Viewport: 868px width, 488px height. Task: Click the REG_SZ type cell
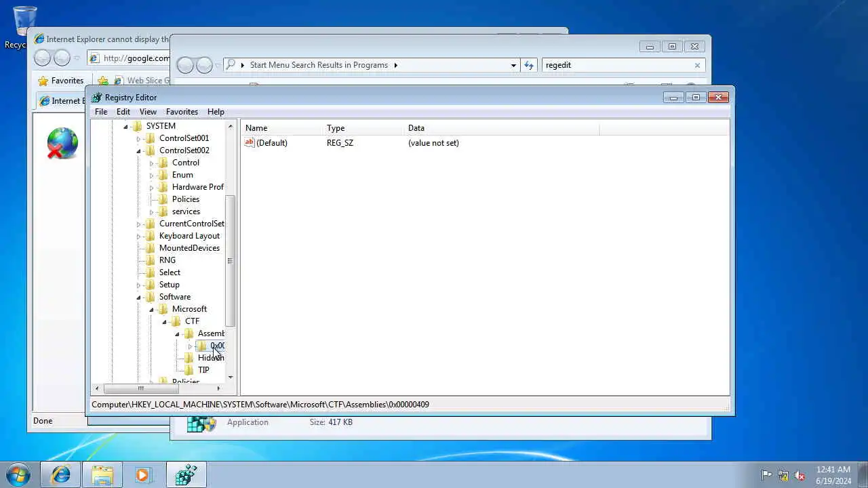pos(340,143)
